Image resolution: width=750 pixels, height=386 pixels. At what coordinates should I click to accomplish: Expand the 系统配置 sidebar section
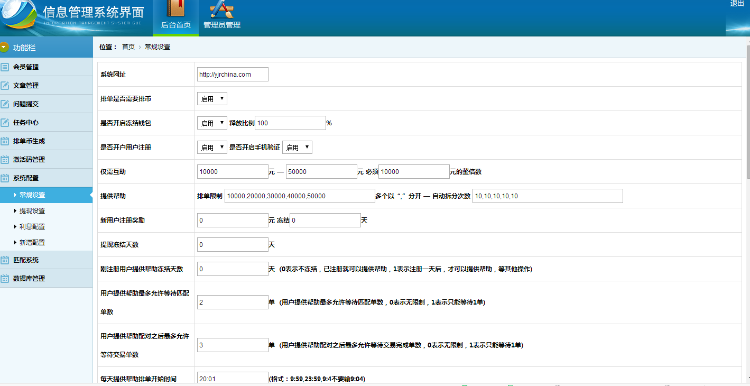[46, 178]
